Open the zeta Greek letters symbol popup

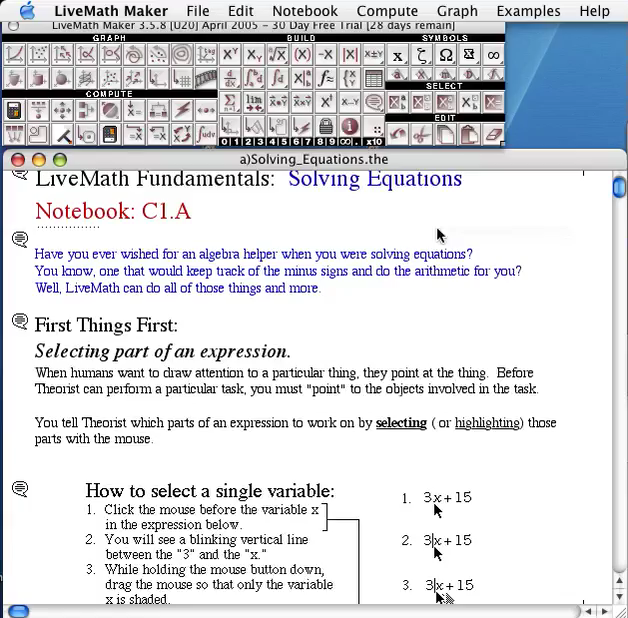click(421, 56)
